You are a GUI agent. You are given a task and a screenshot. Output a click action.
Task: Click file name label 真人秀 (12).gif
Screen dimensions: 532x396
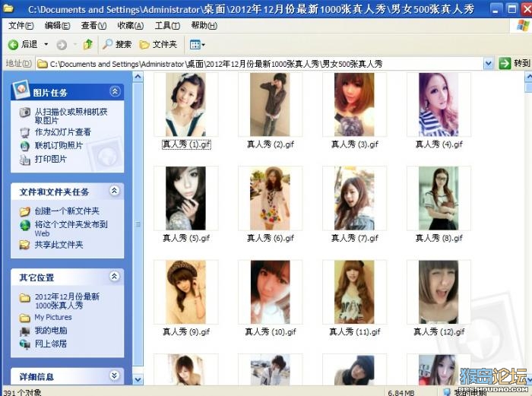(439, 332)
